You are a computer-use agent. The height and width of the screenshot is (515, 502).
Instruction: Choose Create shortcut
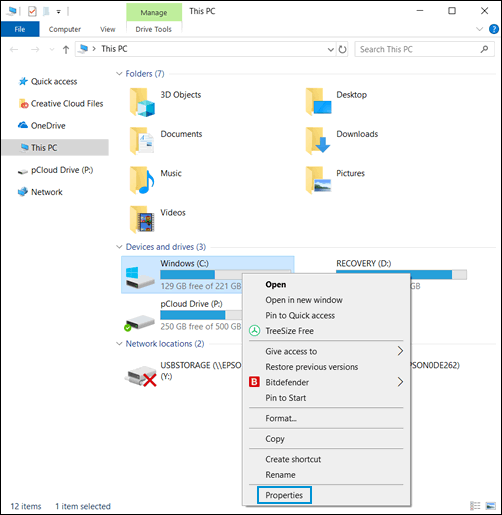(293, 459)
